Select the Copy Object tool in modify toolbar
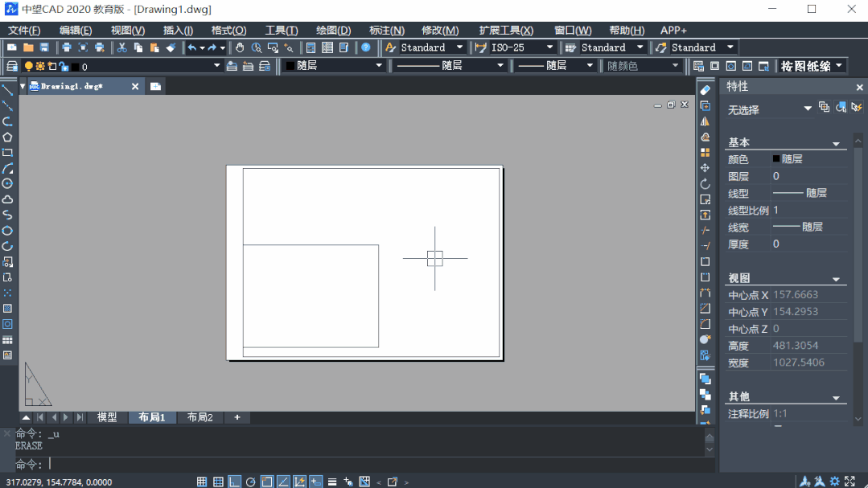The height and width of the screenshot is (488, 868). [706, 105]
